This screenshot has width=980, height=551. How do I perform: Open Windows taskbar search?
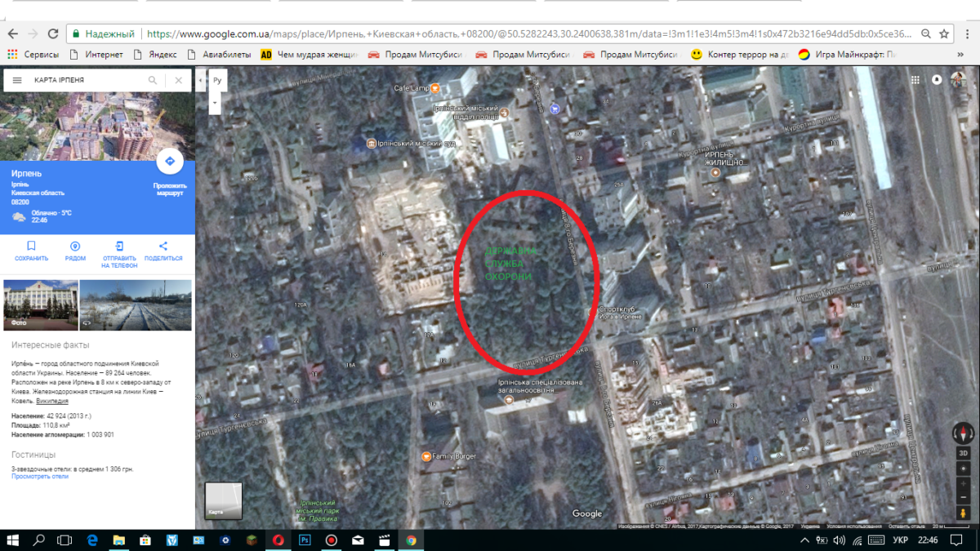(38, 540)
